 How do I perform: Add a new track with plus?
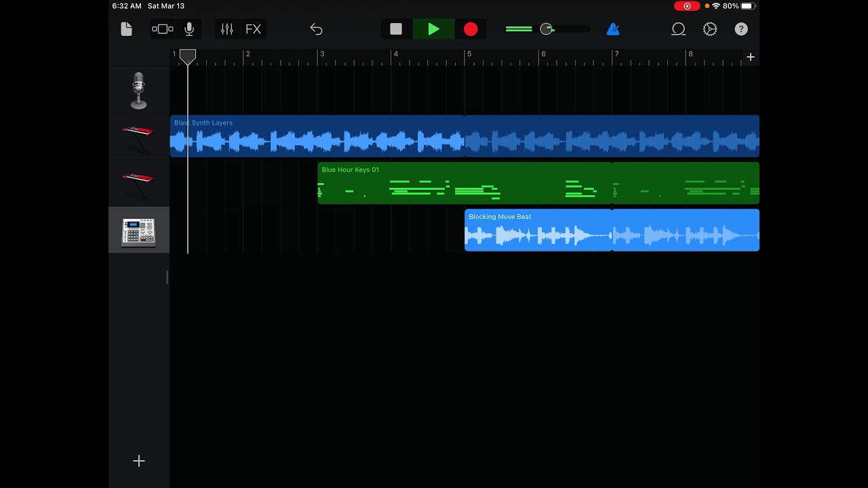point(138,461)
